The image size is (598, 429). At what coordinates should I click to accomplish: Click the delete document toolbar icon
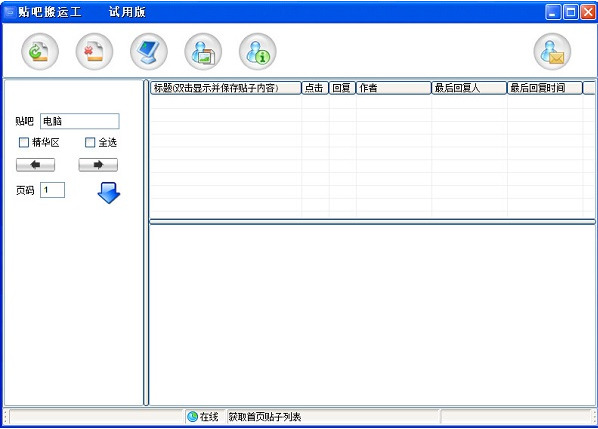[x=94, y=51]
